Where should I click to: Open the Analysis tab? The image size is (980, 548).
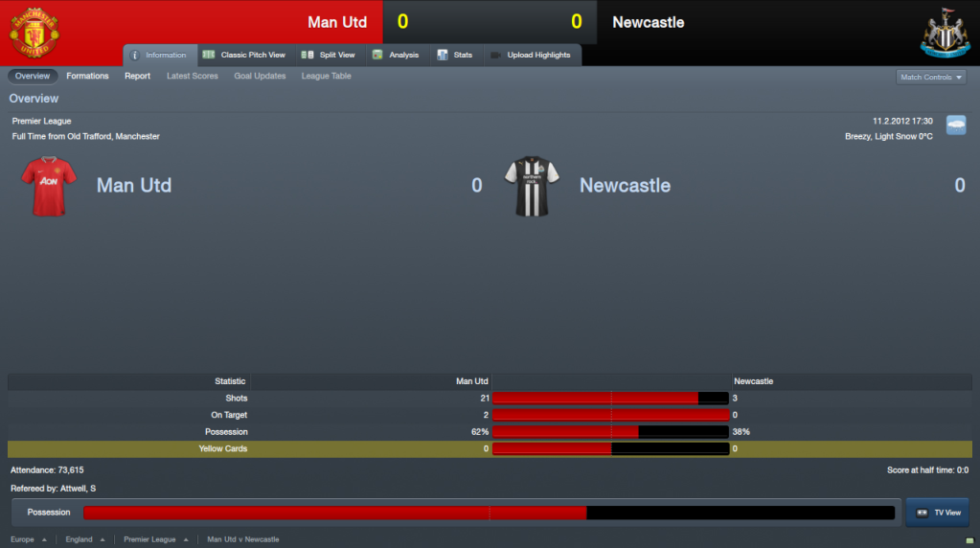point(396,55)
